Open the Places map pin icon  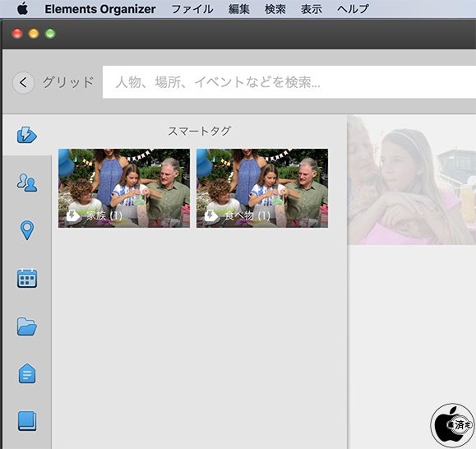click(27, 230)
